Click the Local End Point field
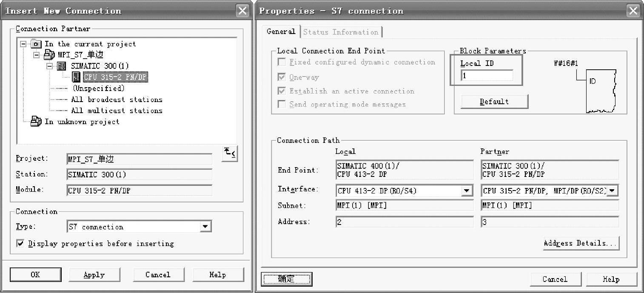 [404, 170]
